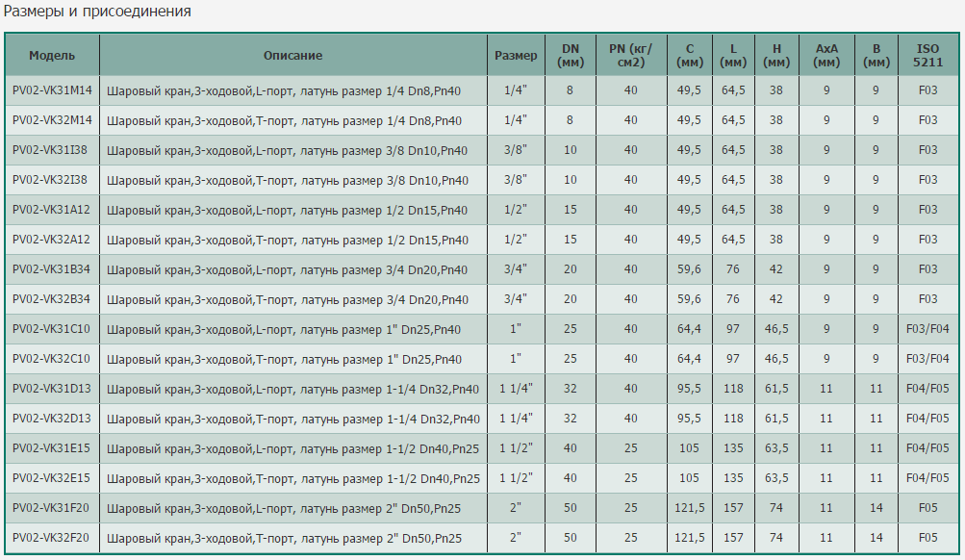Click C value 95,5 in PV02-VK32D13 row
The height and width of the screenshot is (560, 965).
tap(689, 419)
